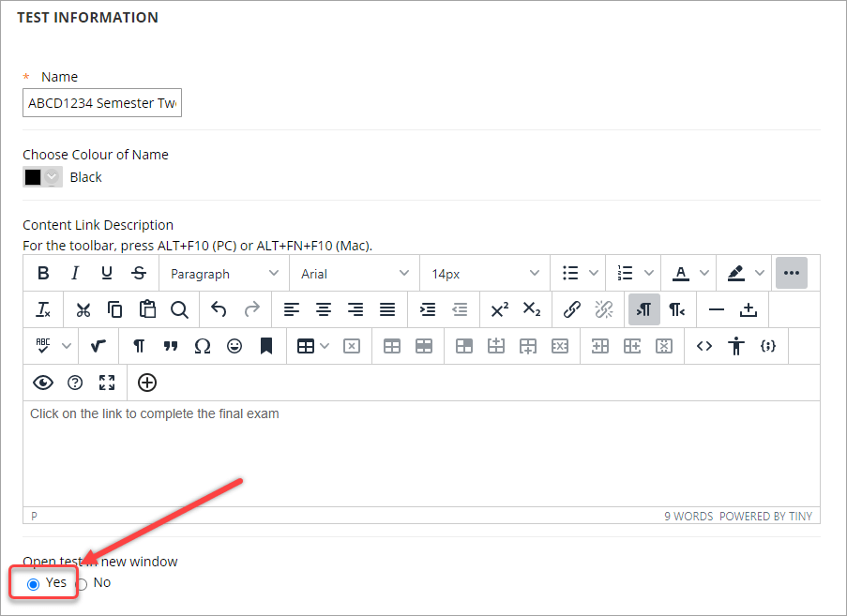847x616 pixels.
Task: Open the Paragraph format dropdown
Action: coord(222,272)
